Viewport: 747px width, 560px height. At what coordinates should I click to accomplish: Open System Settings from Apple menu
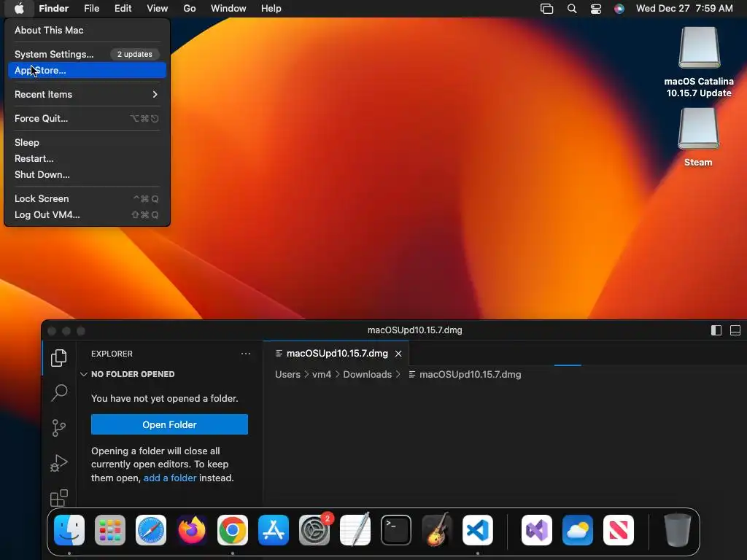coord(88,54)
